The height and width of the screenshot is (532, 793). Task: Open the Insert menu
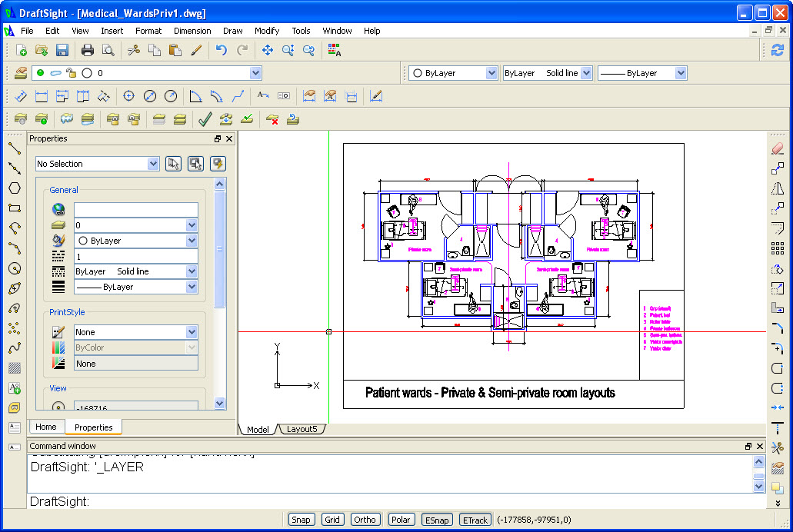pyautogui.click(x=112, y=31)
